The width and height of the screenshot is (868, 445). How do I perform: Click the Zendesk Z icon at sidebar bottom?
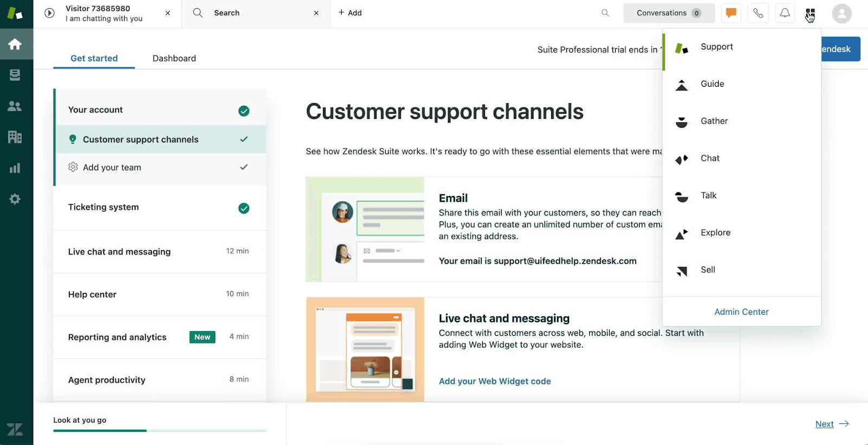coord(15,430)
